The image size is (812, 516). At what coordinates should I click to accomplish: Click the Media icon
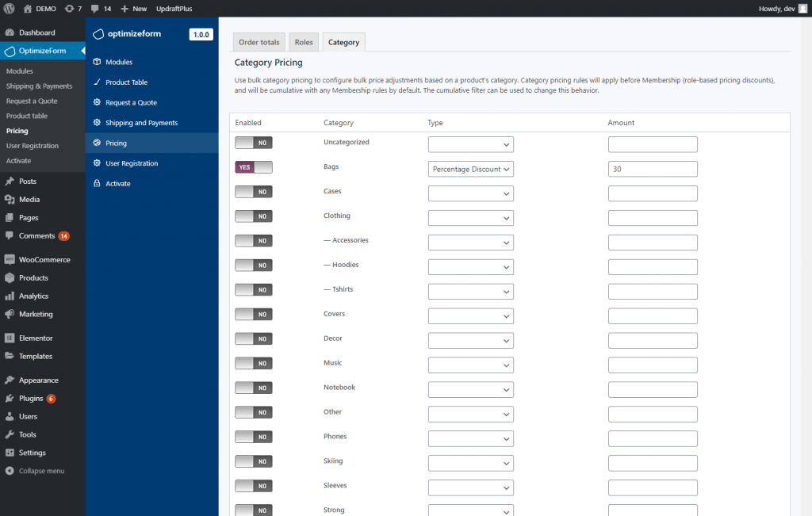10,199
